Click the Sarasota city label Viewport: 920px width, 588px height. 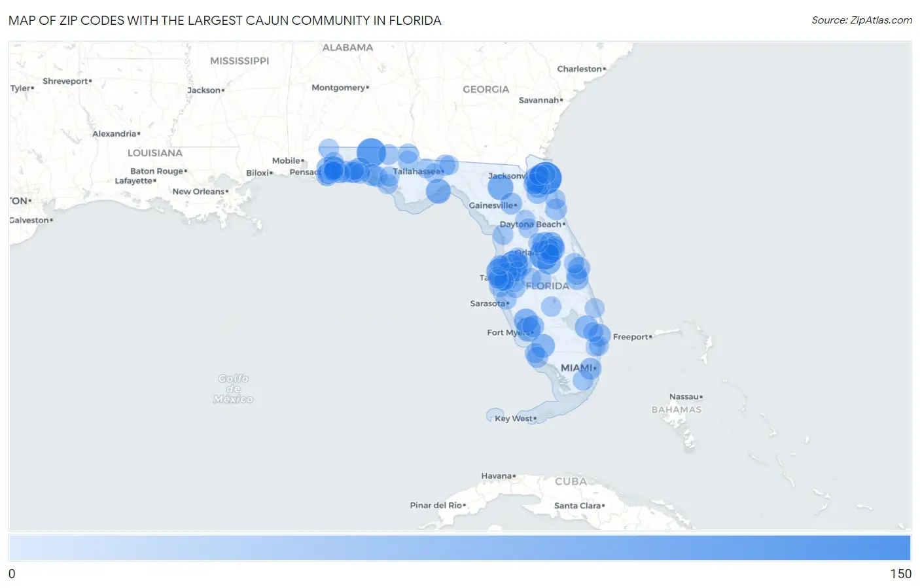tap(487, 303)
